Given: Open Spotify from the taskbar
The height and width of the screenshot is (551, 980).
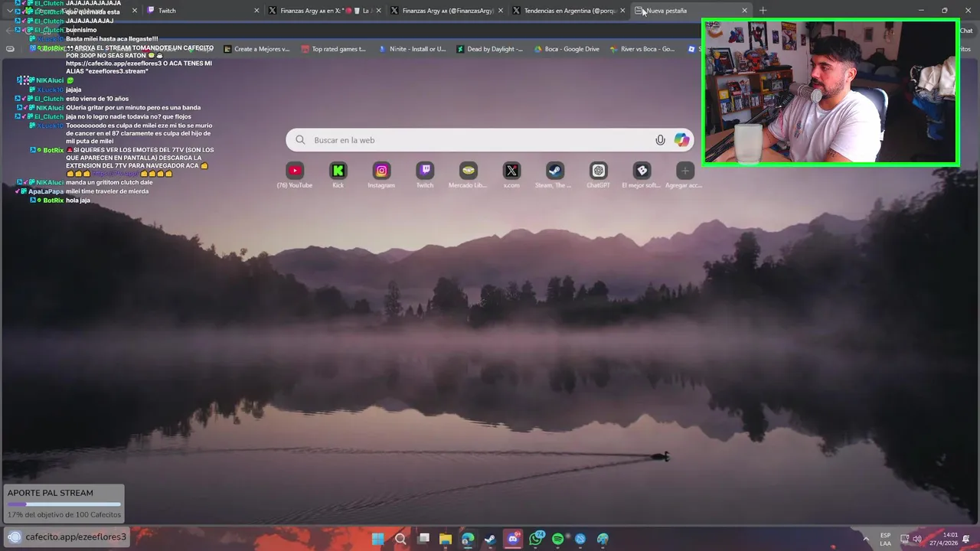Looking at the screenshot, I should 558,539.
